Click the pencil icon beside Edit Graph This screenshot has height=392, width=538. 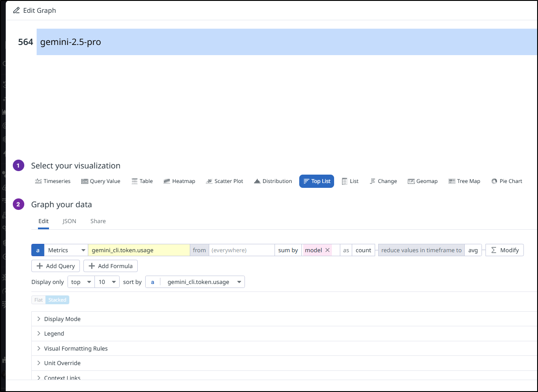pyautogui.click(x=16, y=10)
